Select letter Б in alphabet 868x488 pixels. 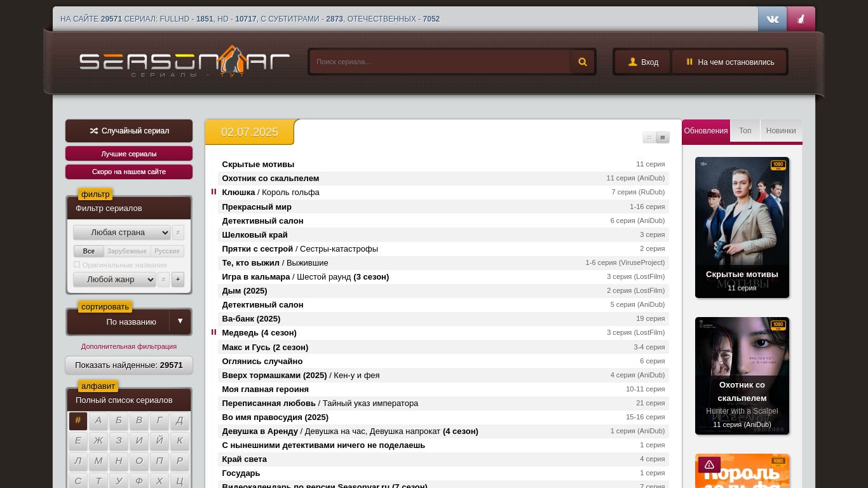coord(119,421)
